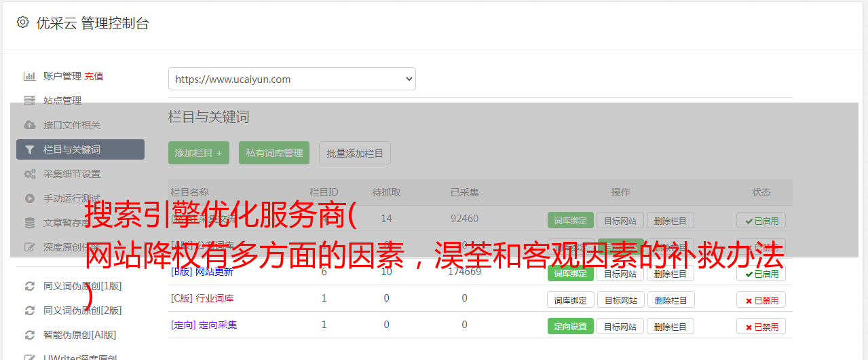Click the 批量添加栏目 button
Viewport: 868px width, 360px height.
click(355, 153)
